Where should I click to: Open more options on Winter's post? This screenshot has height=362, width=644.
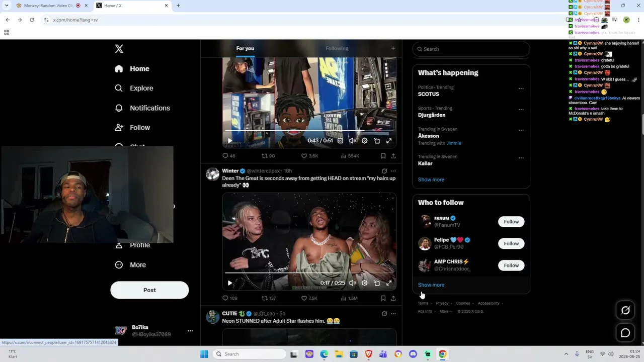pyautogui.click(x=393, y=171)
